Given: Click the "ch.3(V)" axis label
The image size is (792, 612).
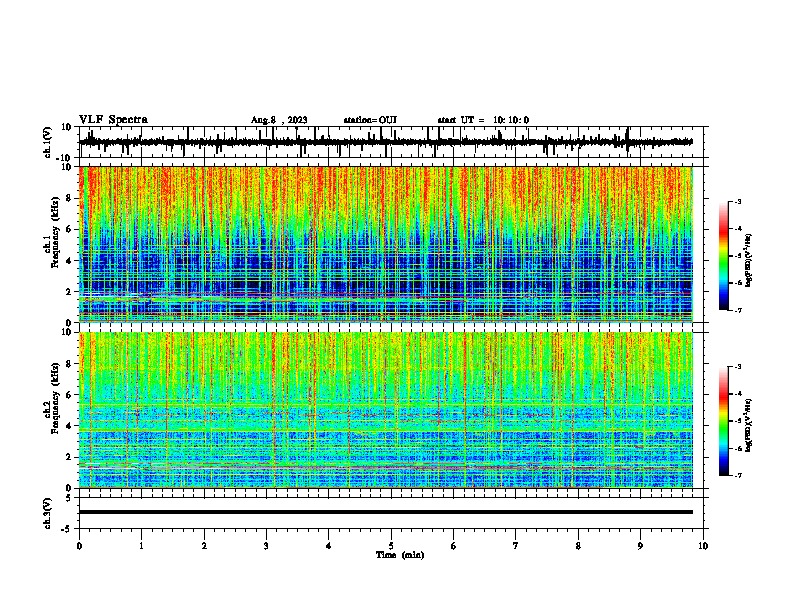Looking at the screenshot, I should tap(47, 513).
